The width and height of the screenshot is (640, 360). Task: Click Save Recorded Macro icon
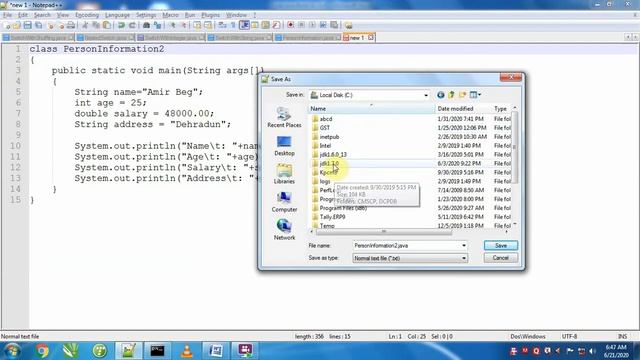[x=334, y=25]
